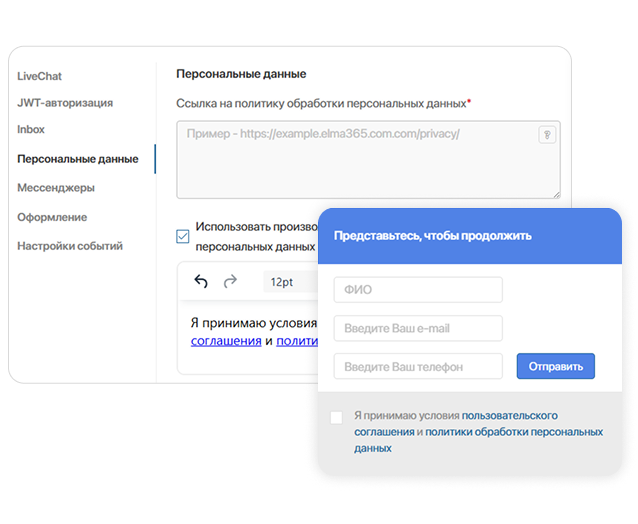Image resolution: width=638 pixels, height=524 pixels.
Task: Click the соглашения link in the editor
Action: (226, 341)
